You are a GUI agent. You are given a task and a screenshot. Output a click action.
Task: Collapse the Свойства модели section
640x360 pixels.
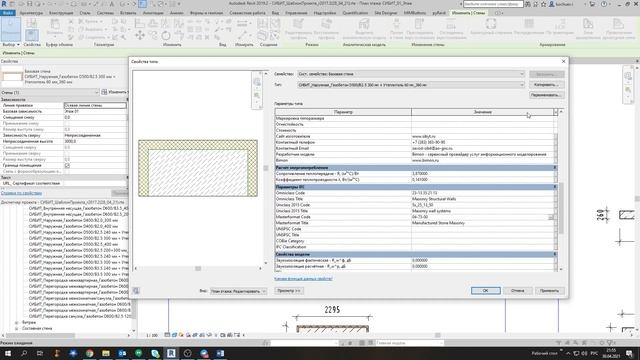555,254
